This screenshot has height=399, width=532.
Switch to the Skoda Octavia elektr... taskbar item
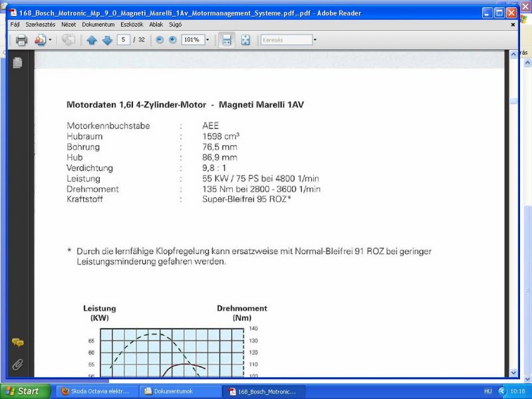coord(96,391)
